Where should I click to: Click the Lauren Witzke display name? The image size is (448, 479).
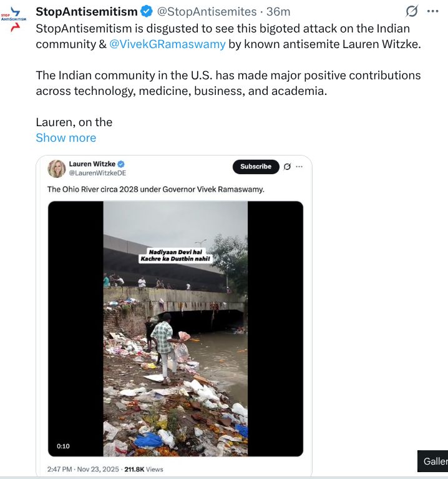tap(92, 164)
